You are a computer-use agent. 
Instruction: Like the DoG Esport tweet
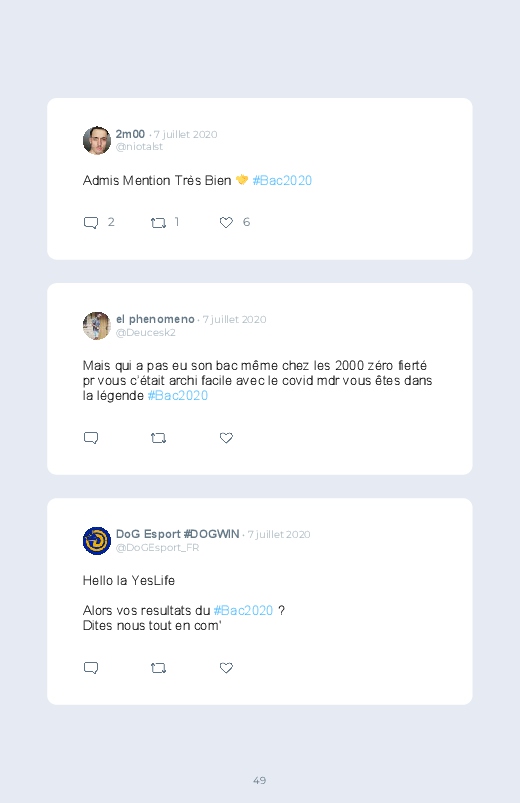click(x=226, y=668)
